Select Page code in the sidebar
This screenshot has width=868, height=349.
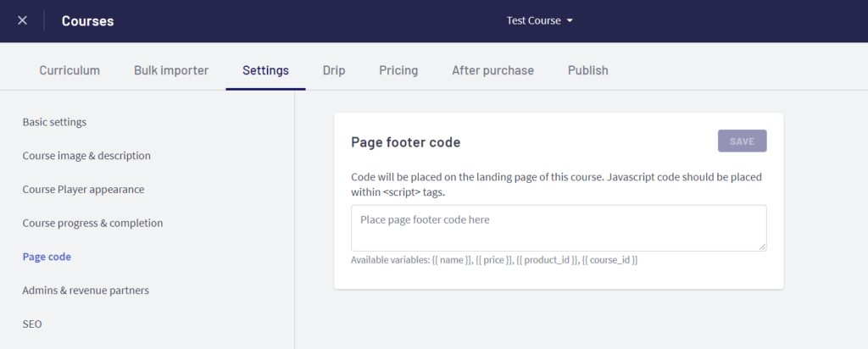[47, 257]
